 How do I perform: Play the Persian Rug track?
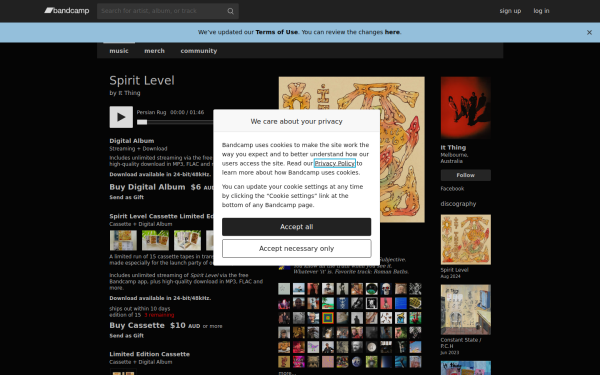(x=121, y=117)
